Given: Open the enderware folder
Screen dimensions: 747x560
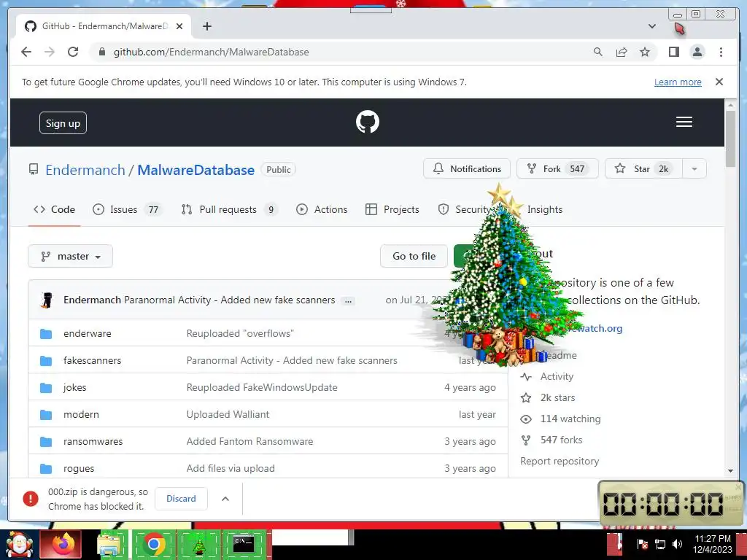Looking at the screenshot, I should (88, 333).
